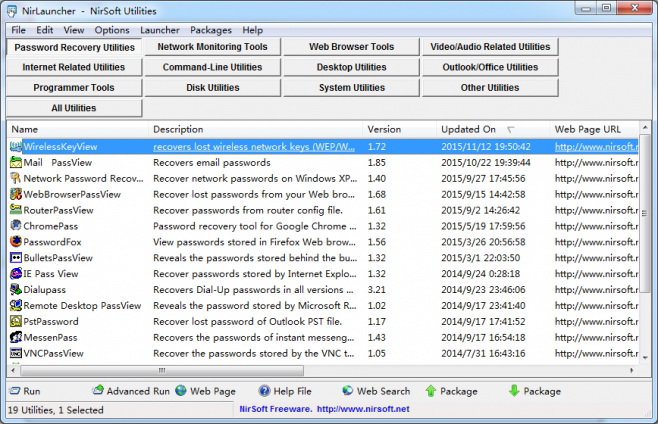Click the ChromePass icon
The image size is (658, 424).
click(16, 226)
